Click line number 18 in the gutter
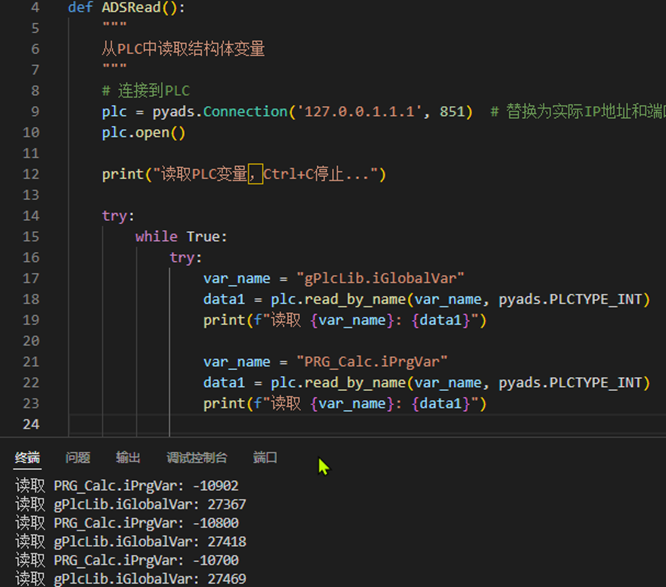 (31, 299)
